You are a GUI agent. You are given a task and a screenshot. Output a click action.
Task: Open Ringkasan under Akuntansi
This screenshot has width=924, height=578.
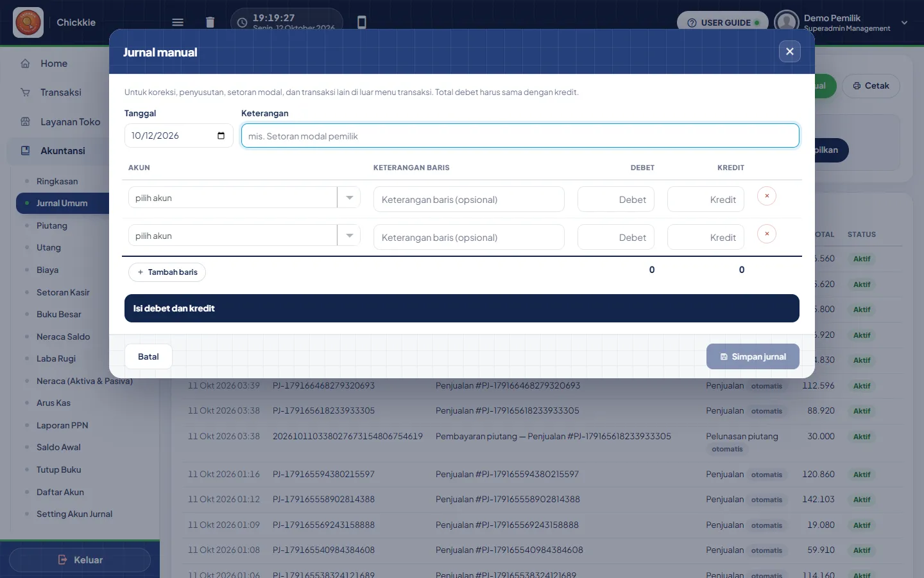click(x=57, y=182)
